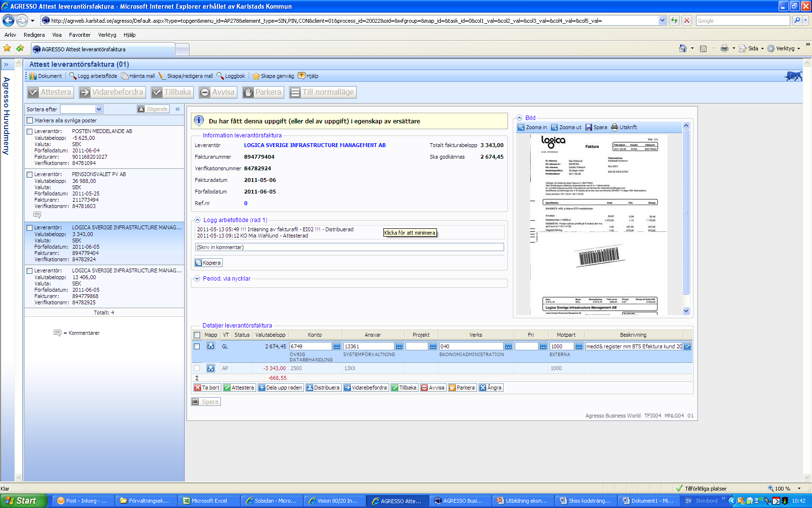Click small Tillbaka below details table
This screenshot has height=508, width=812.
pyautogui.click(x=404, y=388)
